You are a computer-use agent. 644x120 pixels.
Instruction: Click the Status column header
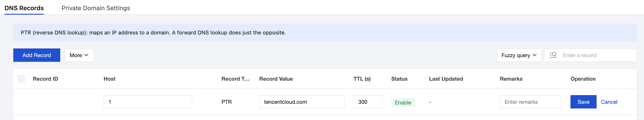pyautogui.click(x=399, y=79)
